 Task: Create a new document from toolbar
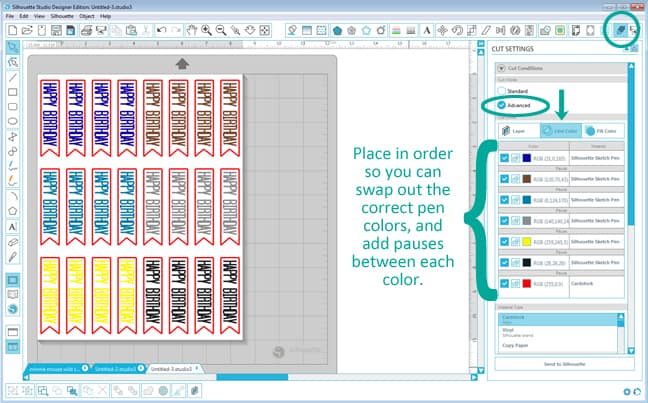coord(13,30)
